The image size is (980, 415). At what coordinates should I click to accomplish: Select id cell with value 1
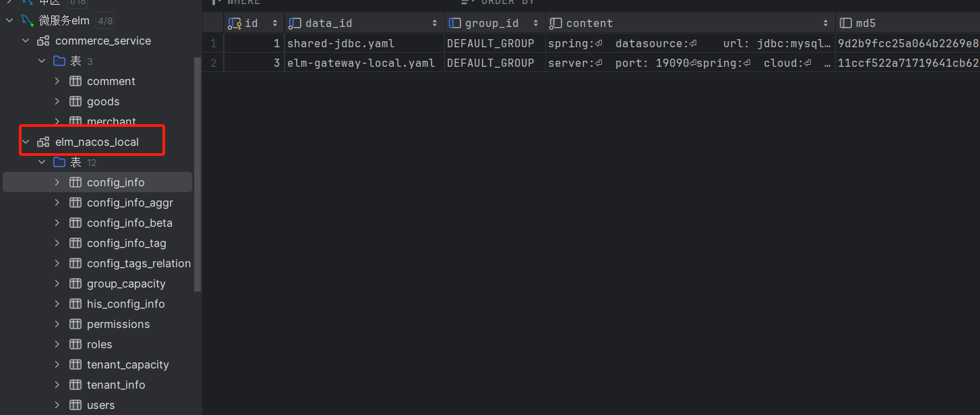point(254,43)
